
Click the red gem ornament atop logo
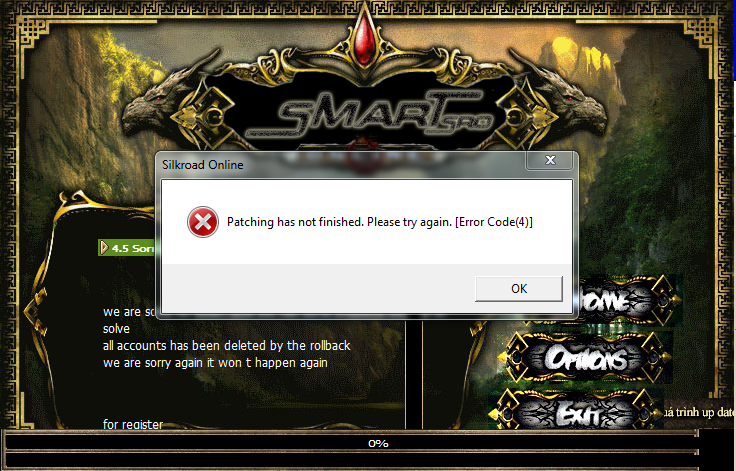tap(364, 44)
